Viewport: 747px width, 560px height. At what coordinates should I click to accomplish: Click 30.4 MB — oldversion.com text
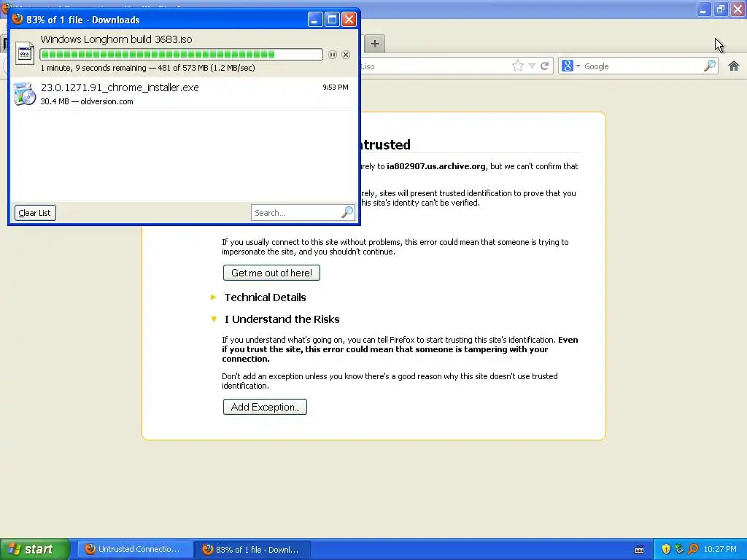click(x=87, y=101)
